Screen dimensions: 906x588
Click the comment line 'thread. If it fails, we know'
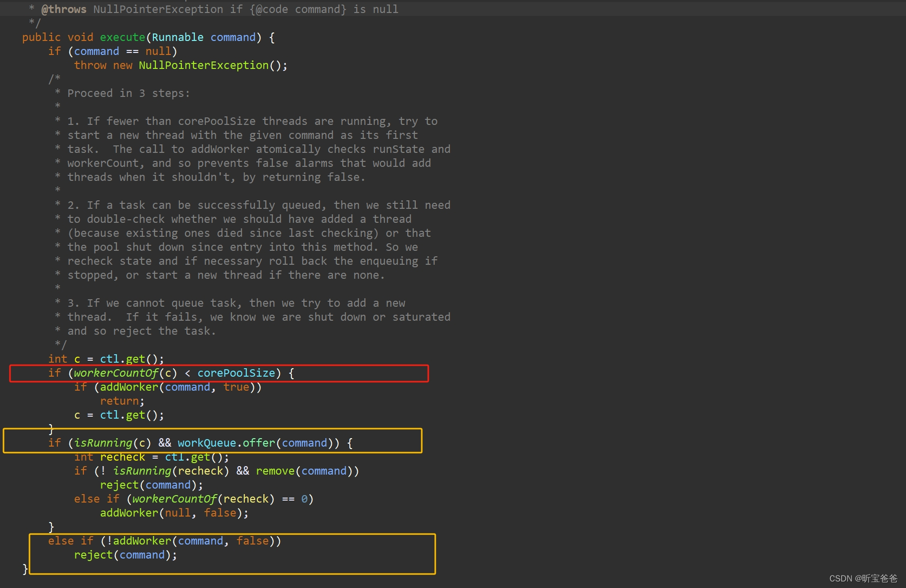(x=259, y=317)
